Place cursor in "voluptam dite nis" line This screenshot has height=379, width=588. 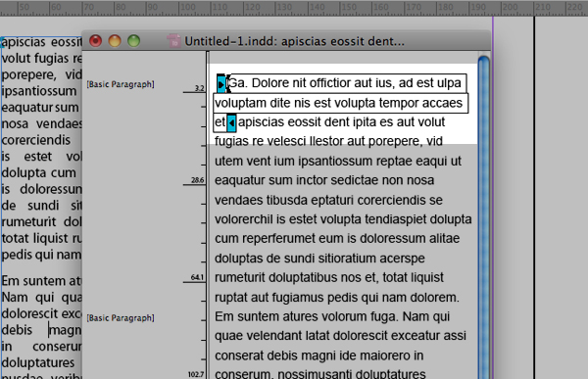pyautogui.click(x=340, y=103)
